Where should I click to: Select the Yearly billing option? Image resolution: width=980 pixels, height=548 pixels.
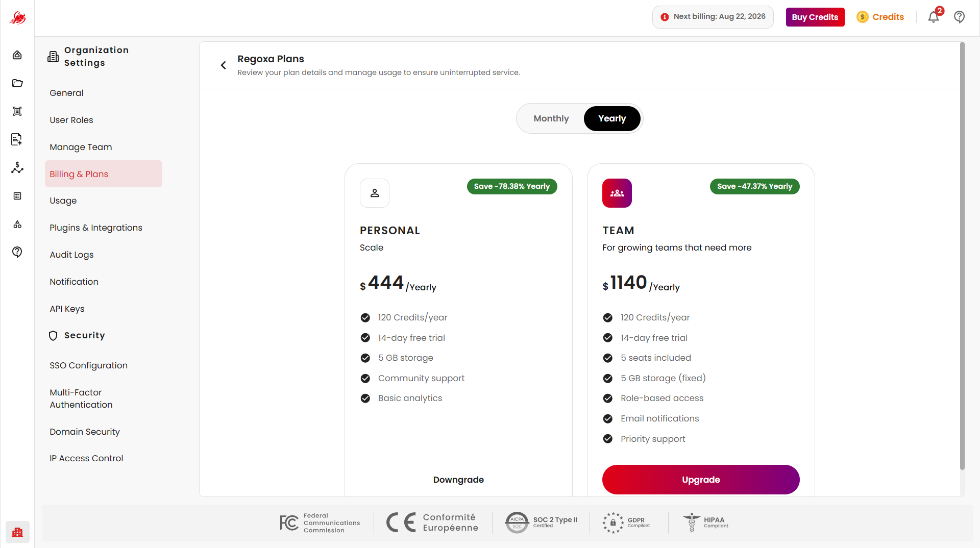point(612,118)
